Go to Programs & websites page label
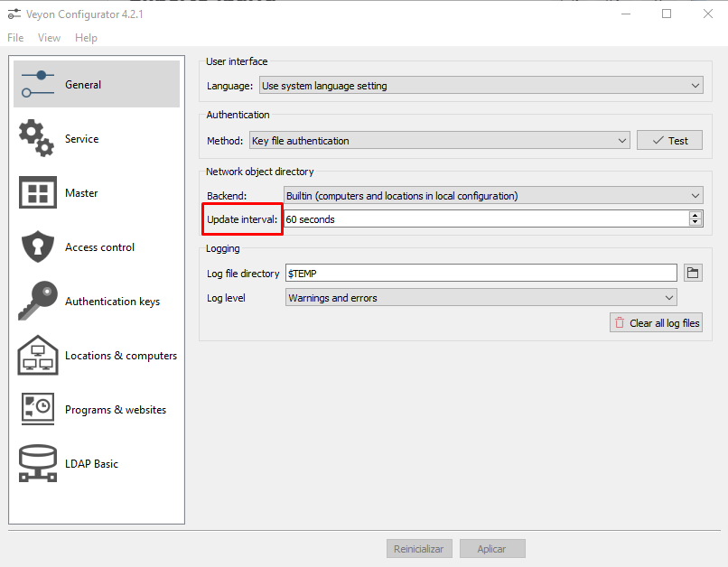The width and height of the screenshot is (728, 567). (116, 410)
